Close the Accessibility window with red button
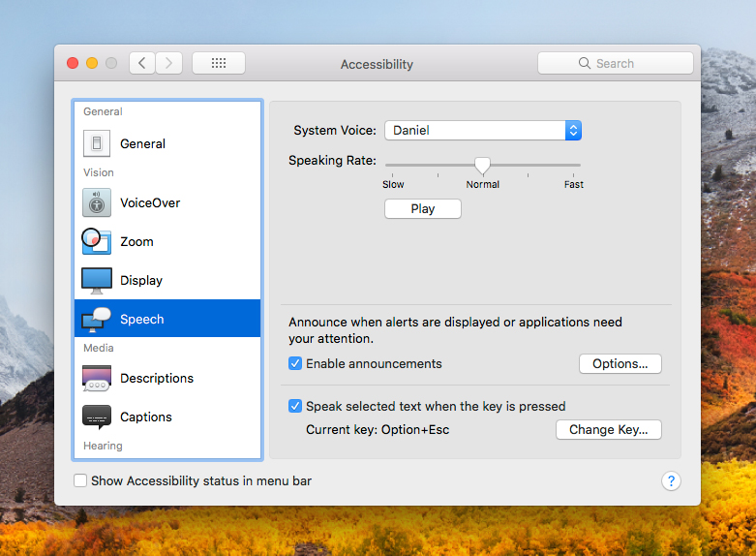 (x=73, y=63)
